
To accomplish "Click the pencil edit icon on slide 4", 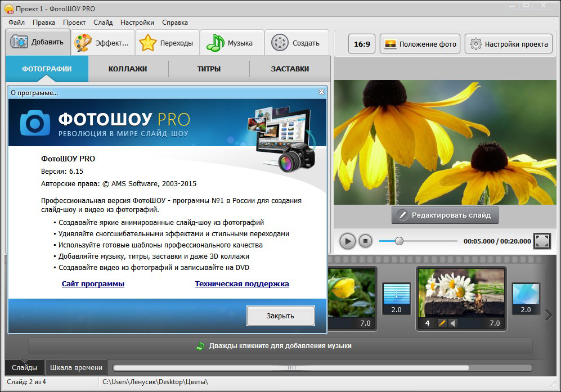I will point(442,323).
